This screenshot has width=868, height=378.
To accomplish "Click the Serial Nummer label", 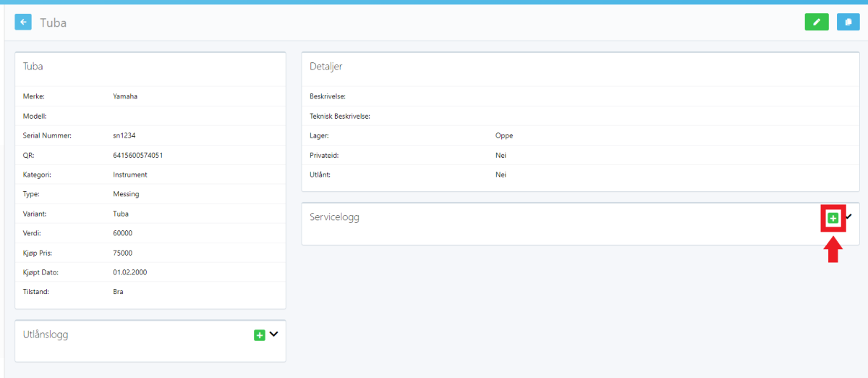I will [x=47, y=135].
